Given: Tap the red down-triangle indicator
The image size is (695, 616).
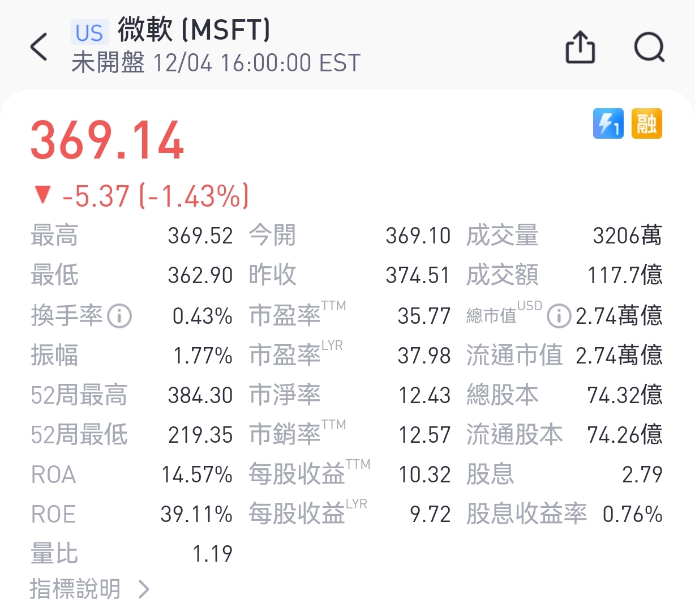Looking at the screenshot, I should [x=42, y=195].
